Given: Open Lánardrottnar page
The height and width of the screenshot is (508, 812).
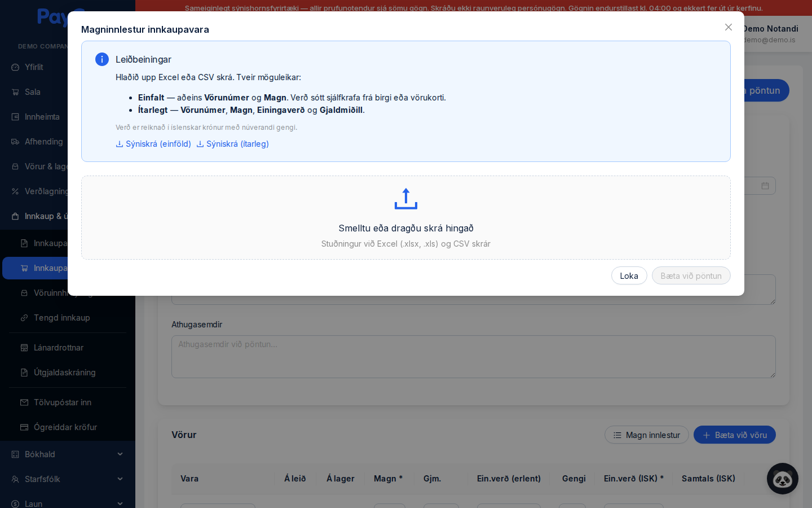Looking at the screenshot, I should click(x=59, y=348).
